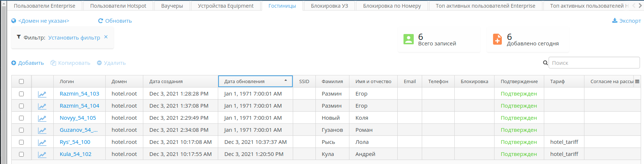
Task: Click the Экспорт download icon
Action: [615, 20]
